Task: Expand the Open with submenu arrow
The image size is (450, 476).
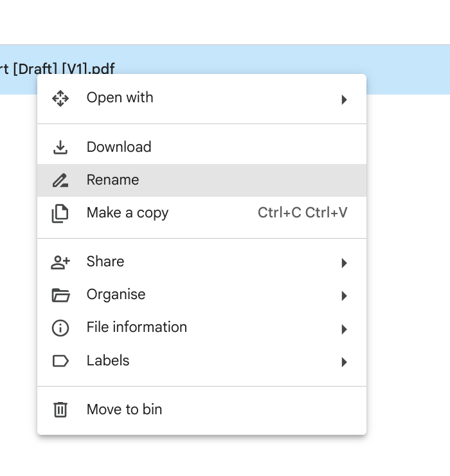Action: coord(345,100)
